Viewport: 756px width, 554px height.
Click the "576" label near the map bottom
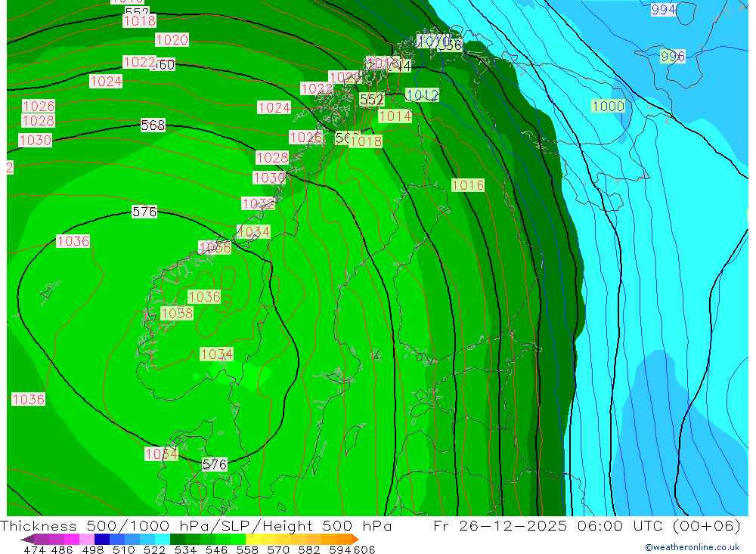[215, 464]
